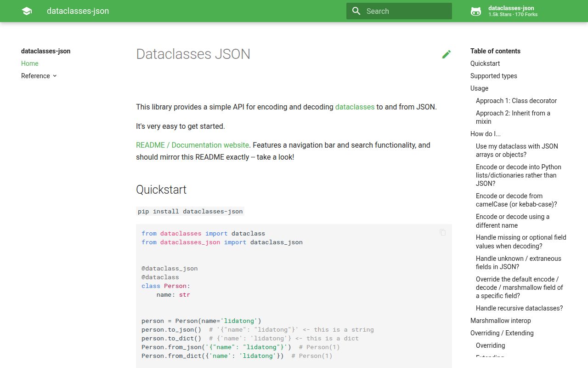Image resolution: width=588 pixels, height=368 pixels.
Task: Open the Usage section from the contents
Action: [479, 88]
